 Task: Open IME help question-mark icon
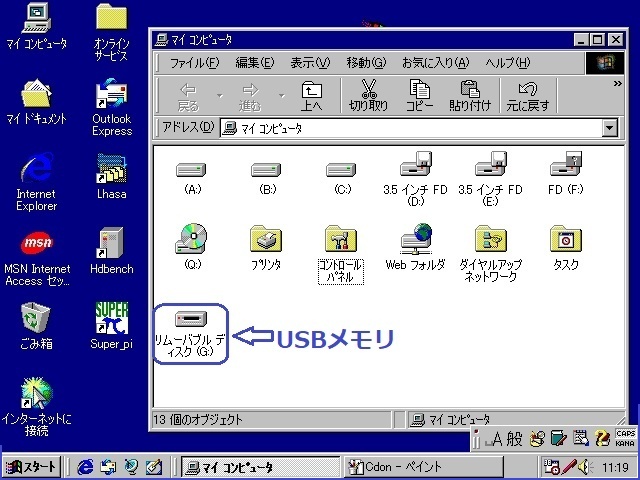pyautogui.click(x=602, y=439)
